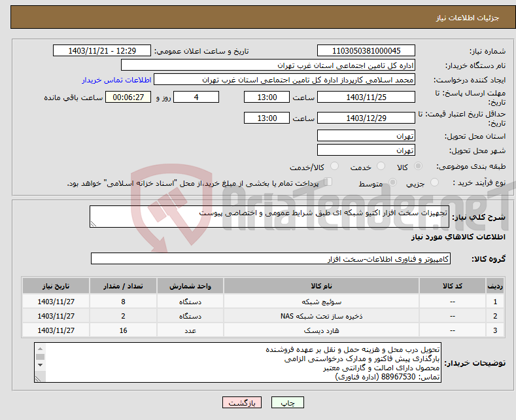Select the کالا radio button

coord(419,166)
